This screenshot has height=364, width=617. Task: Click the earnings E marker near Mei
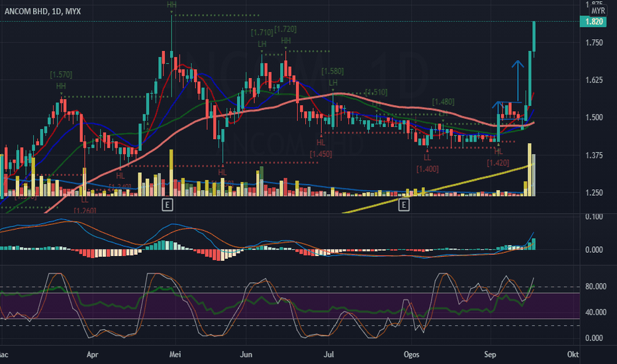167,205
